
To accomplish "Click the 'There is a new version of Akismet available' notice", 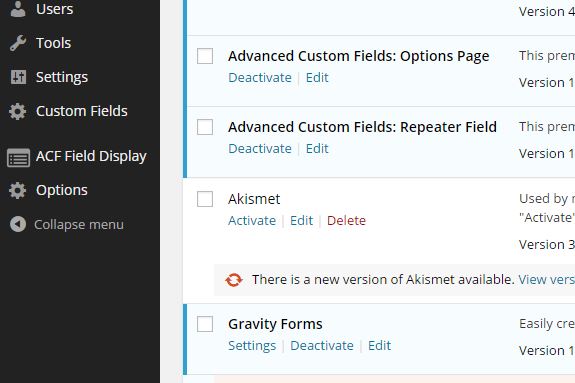I will (x=383, y=280).
